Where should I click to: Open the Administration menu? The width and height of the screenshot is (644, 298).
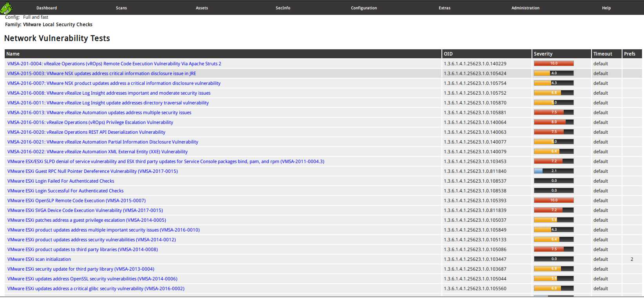525,8
